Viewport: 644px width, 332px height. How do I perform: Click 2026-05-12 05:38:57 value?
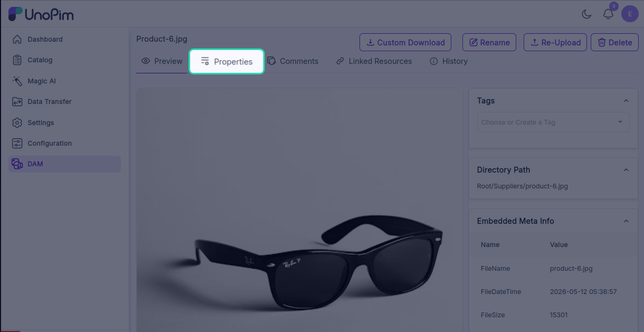pos(583,292)
